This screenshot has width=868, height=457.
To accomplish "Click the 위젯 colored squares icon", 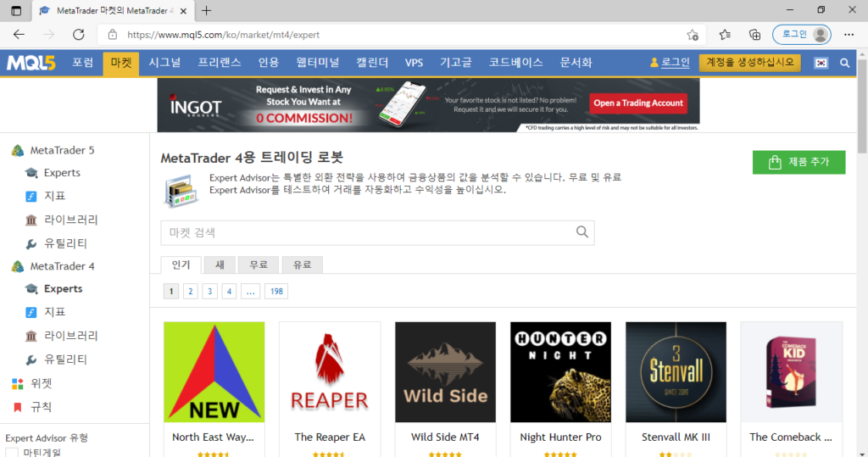I will click(x=18, y=383).
